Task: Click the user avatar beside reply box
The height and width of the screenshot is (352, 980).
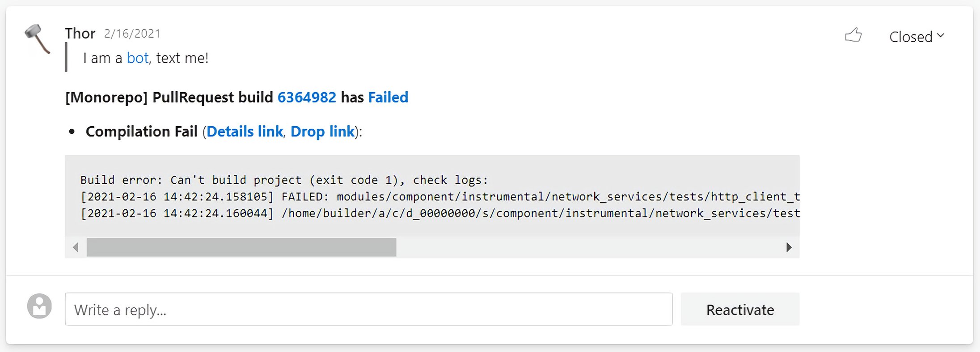Action: coord(39,306)
